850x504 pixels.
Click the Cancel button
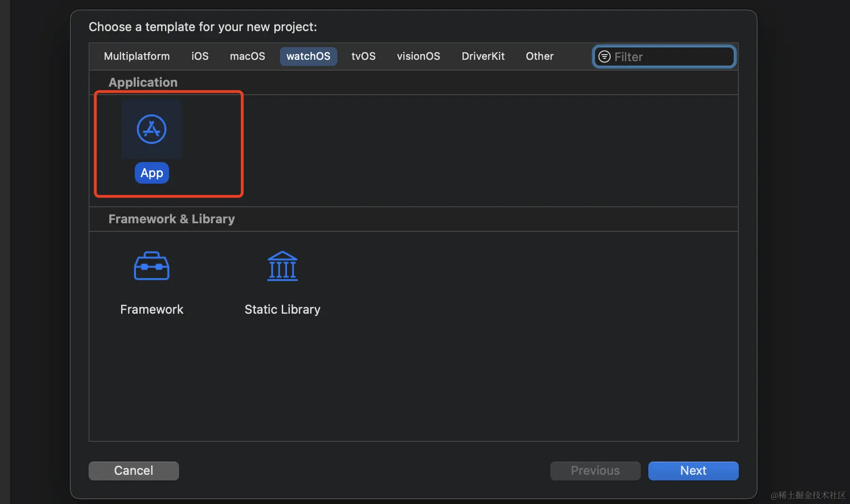coord(134,471)
